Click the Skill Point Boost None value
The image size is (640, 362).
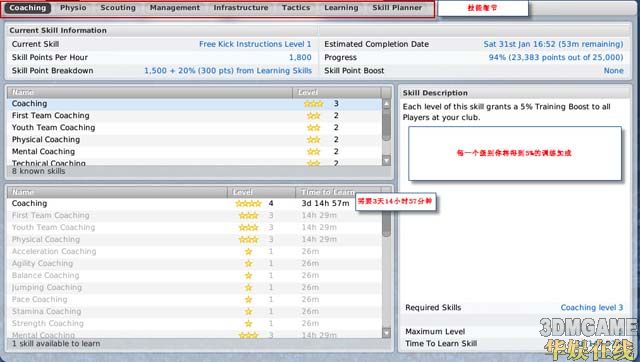(x=613, y=71)
